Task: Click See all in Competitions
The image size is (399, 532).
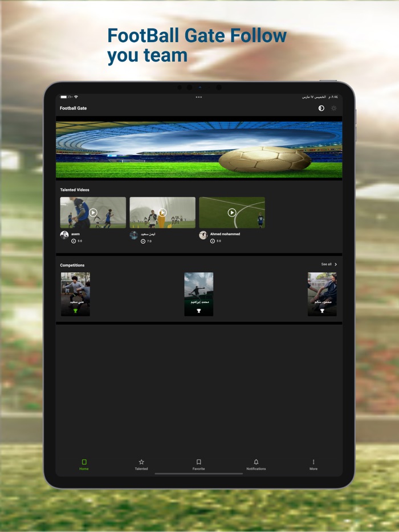Action: click(327, 264)
